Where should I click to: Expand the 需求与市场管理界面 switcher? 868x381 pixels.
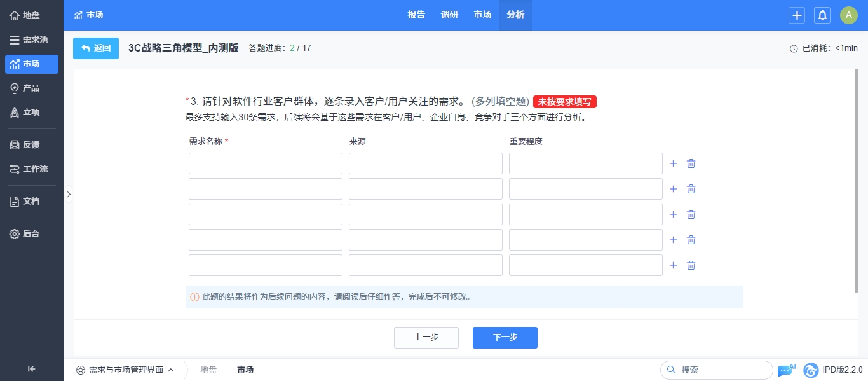125,370
